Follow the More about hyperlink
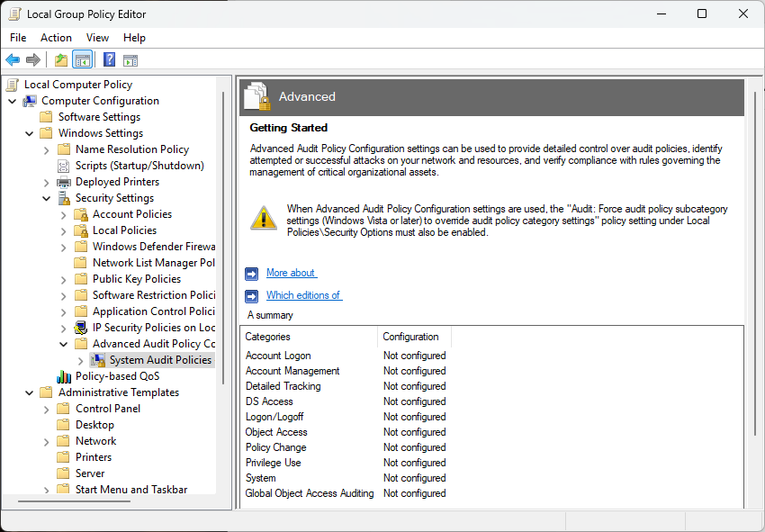Viewport: 765px width, 532px height. [x=290, y=272]
